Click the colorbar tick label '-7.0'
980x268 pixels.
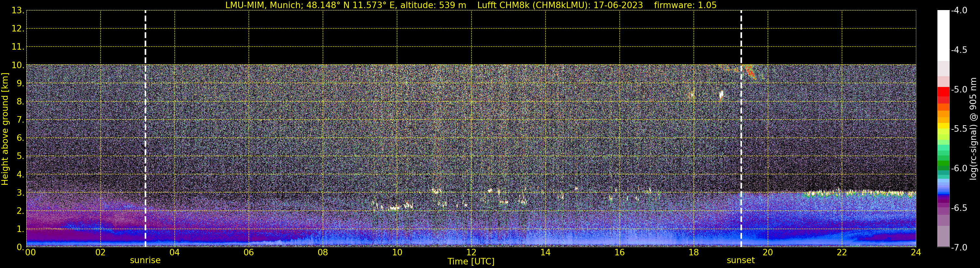coord(959,248)
